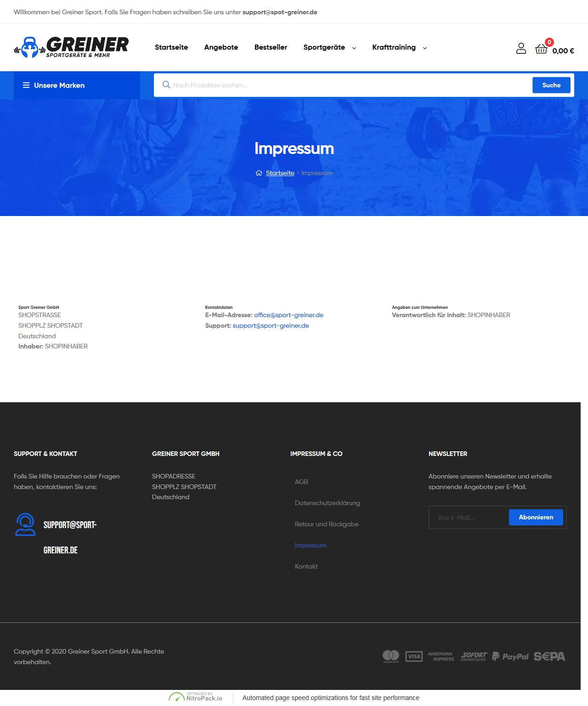Viewport: 588px width, 706px height.
Task: Open the Unsere Marken menu
Action: pos(77,85)
